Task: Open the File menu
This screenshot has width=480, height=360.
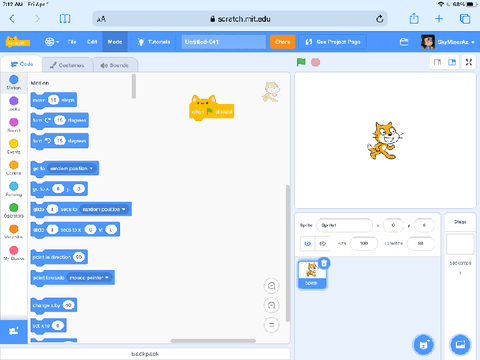Action: tap(72, 42)
